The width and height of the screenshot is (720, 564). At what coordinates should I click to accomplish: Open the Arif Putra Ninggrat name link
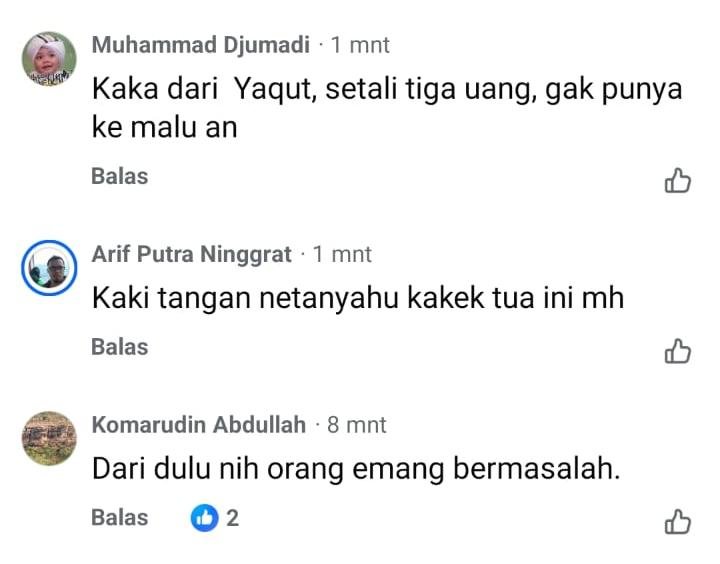pyautogui.click(x=191, y=254)
